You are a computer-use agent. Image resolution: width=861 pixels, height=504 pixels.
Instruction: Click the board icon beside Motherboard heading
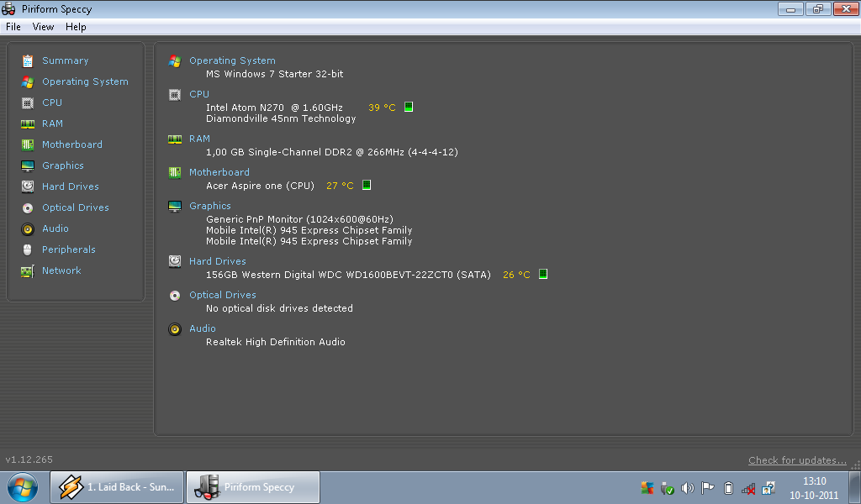pyautogui.click(x=175, y=173)
